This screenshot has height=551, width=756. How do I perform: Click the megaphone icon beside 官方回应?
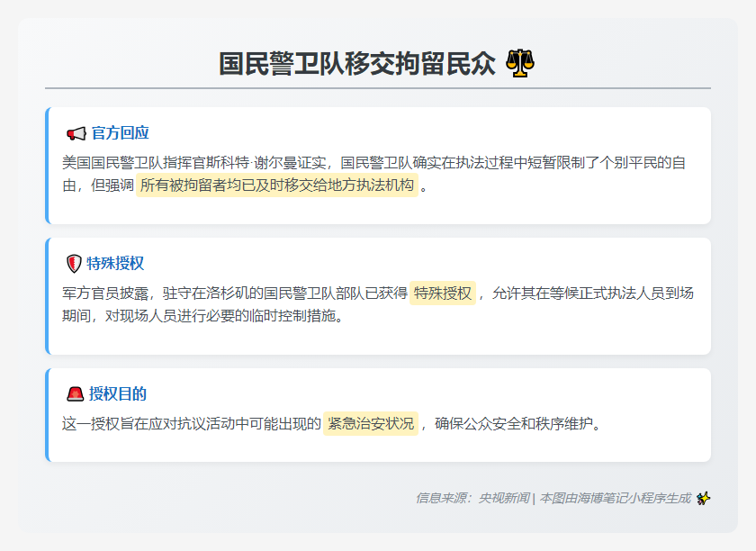click(x=76, y=133)
